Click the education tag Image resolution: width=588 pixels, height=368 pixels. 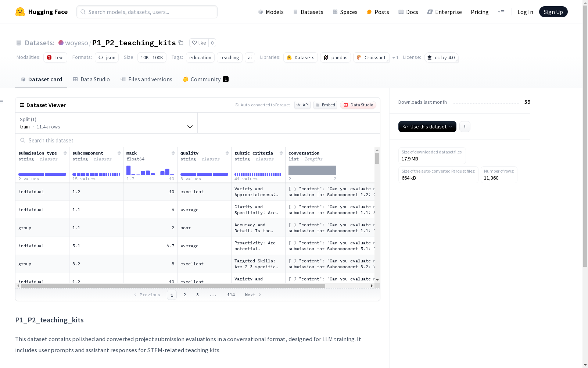click(200, 57)
